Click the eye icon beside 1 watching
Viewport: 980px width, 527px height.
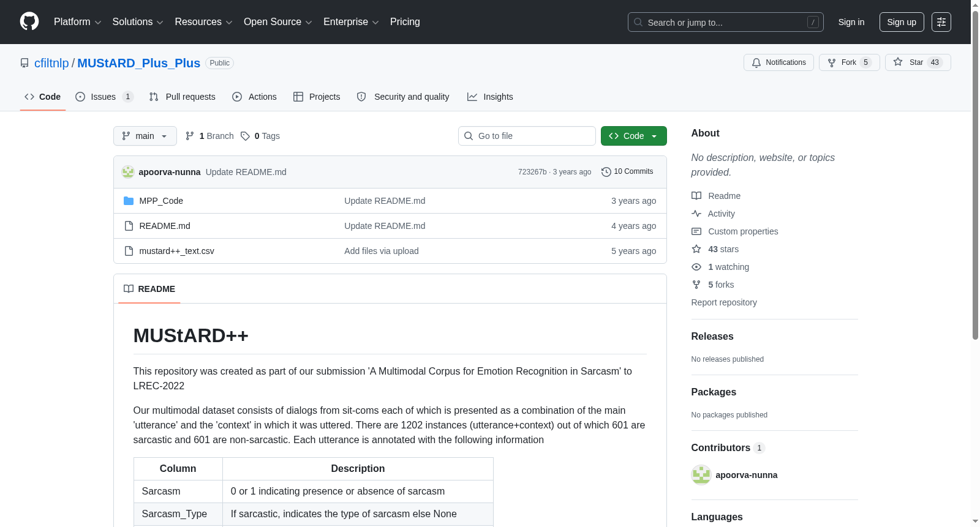[x=696, y=267]
